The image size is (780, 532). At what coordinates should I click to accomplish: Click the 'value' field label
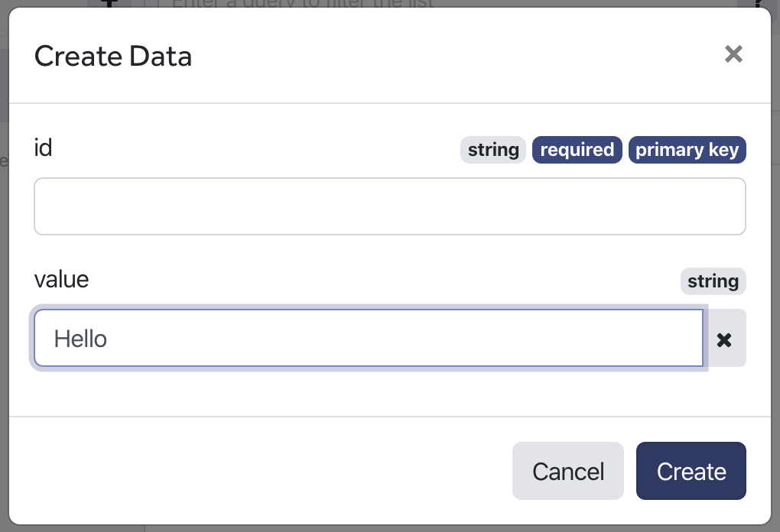click(x=62, y=279)
